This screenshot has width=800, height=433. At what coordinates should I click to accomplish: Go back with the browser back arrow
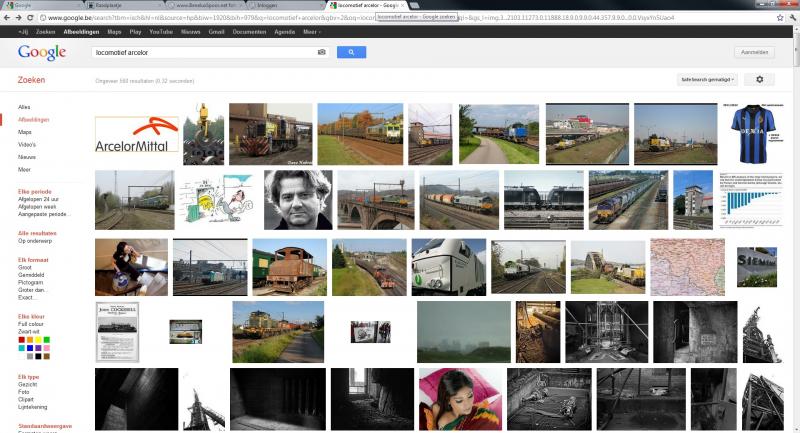[7, 17]
